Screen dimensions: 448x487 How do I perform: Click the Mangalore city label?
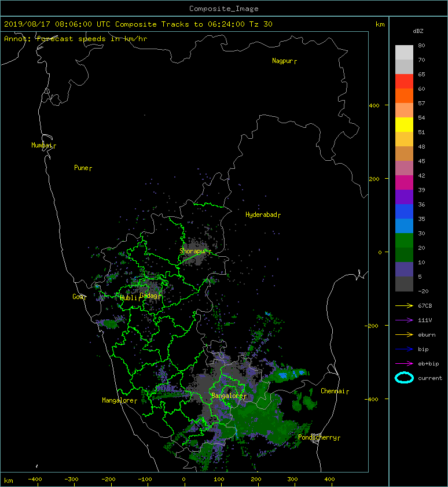tap(119, 400)
